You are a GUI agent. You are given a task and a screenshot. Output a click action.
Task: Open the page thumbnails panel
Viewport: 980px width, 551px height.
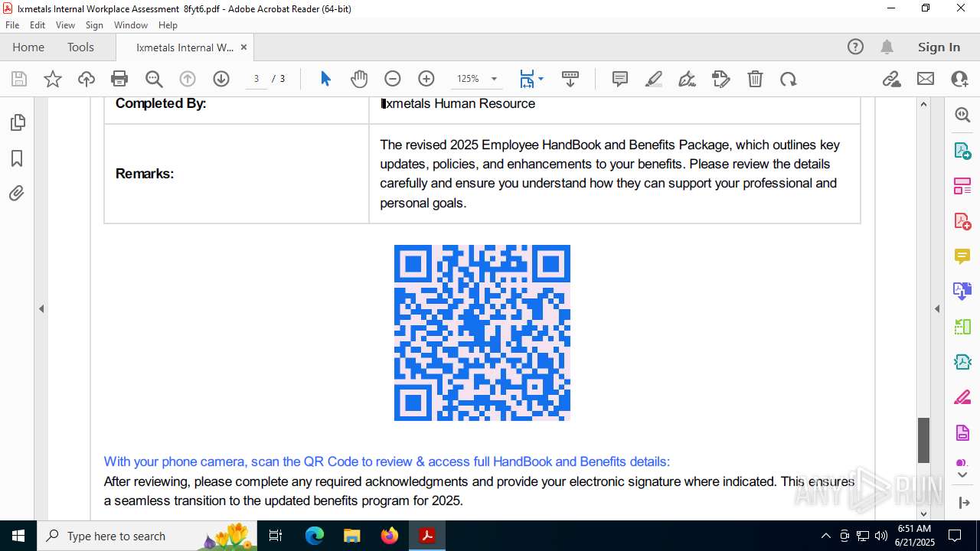(x=17, y=122)
